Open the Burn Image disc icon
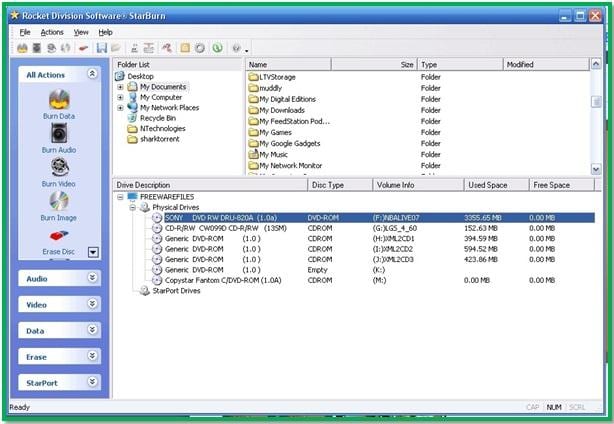Screen dimensions: 614x424 click(59, 201)
